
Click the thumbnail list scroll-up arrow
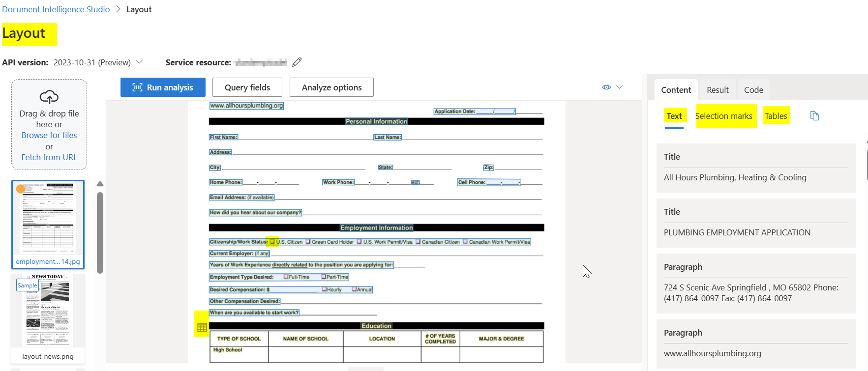point(100,184)
